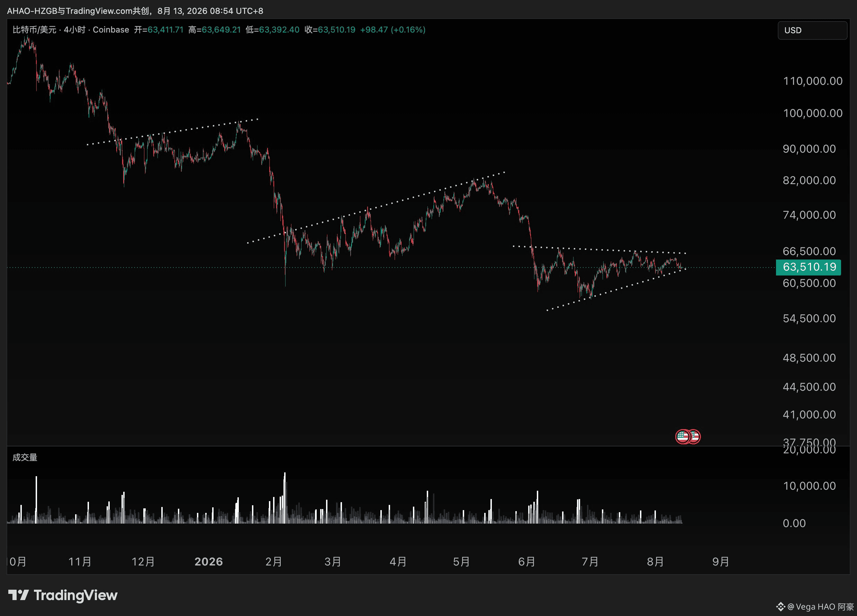The image size is (857, 616).
Task: Click the 9月 time axis label
Action: (x=721, y=562)
